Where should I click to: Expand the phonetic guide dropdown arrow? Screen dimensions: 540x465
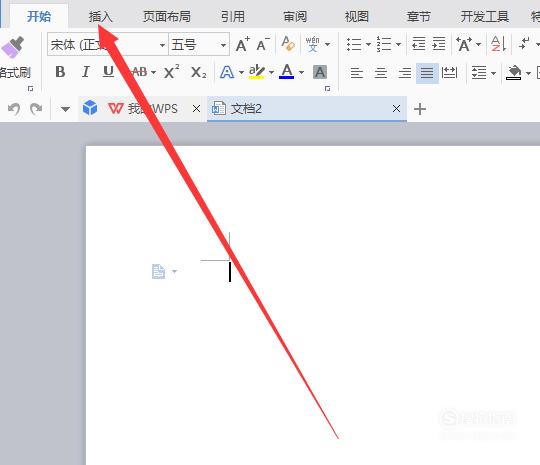click(x=328, y=44)
